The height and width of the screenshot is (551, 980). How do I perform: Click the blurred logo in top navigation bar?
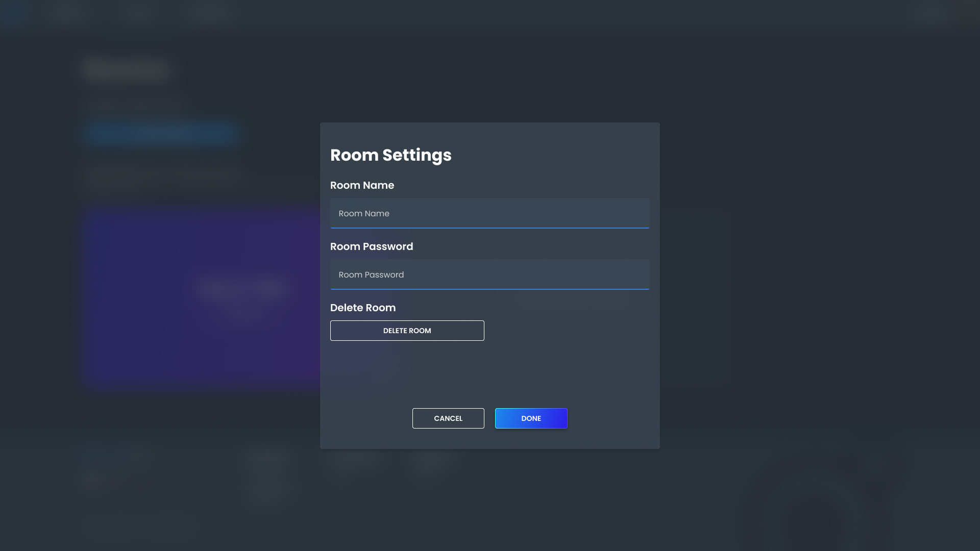pos(13,13)
